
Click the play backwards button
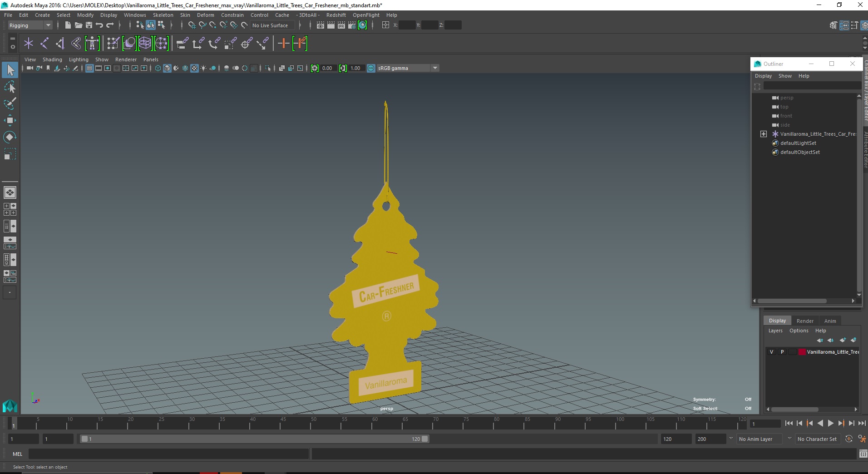pos(820,423)
